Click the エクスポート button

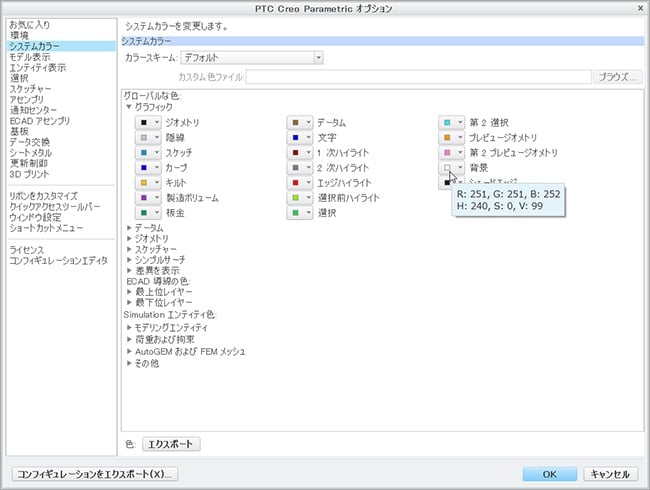(x=171, y=443)
